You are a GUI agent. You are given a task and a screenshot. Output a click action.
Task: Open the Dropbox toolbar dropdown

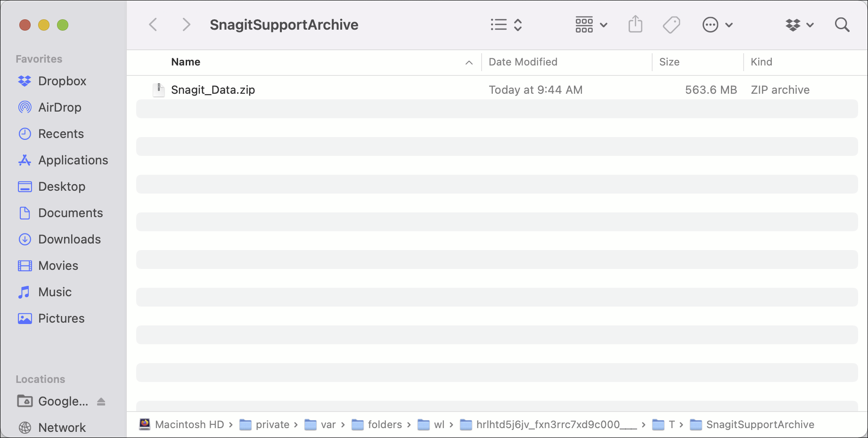point(799,24)
